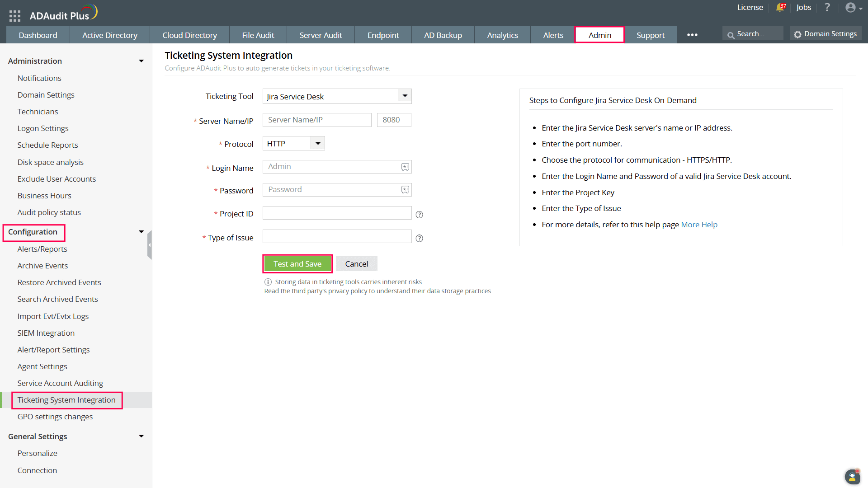Click the Server Name/IP input field
The width and height of the screenshot is (868, 488).
pos(316,120)
